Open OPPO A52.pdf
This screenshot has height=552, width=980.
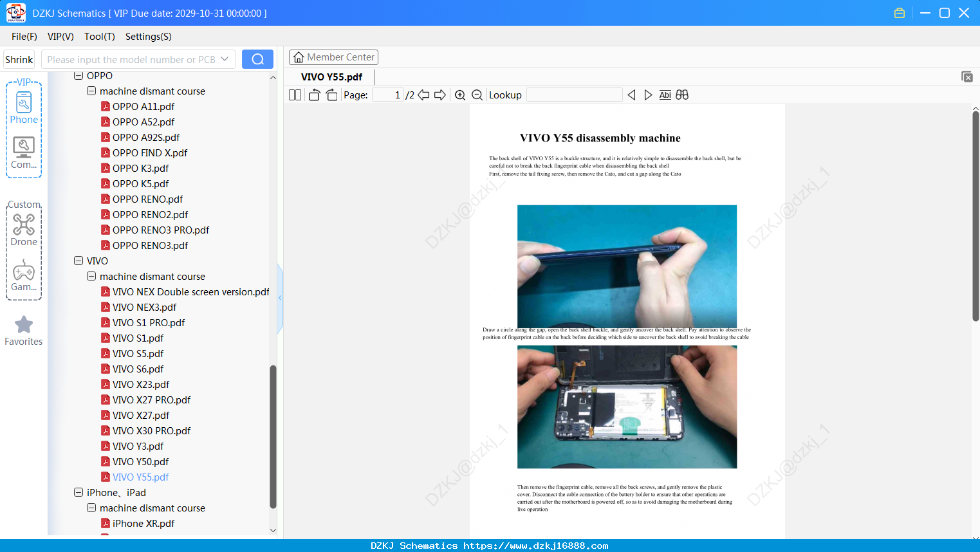143,122
